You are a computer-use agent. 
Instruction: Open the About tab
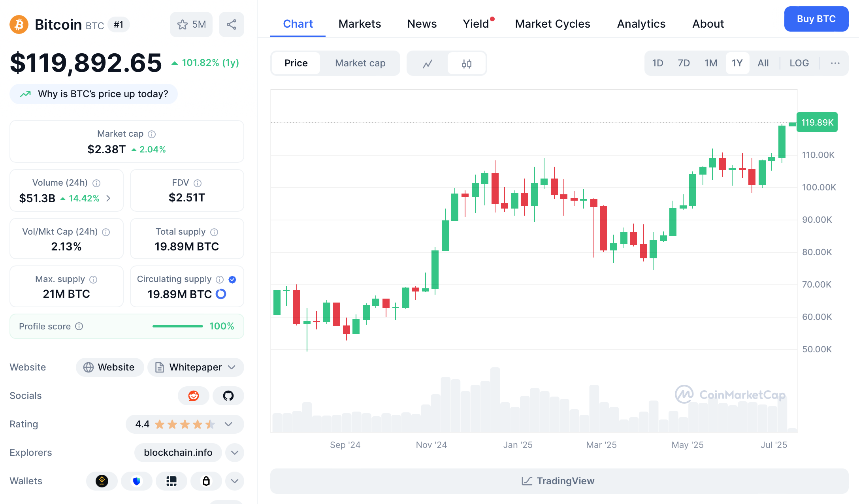708,24
